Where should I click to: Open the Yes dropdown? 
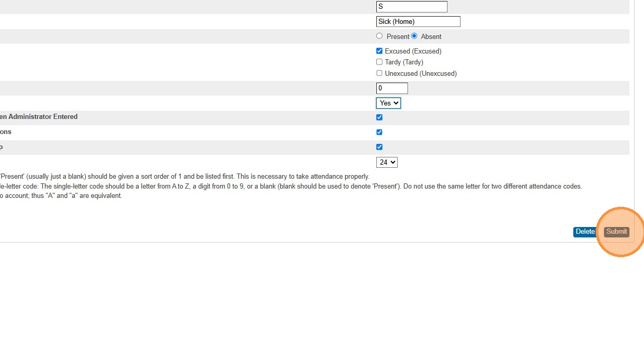pyautogui.click(x=388, y=103)
